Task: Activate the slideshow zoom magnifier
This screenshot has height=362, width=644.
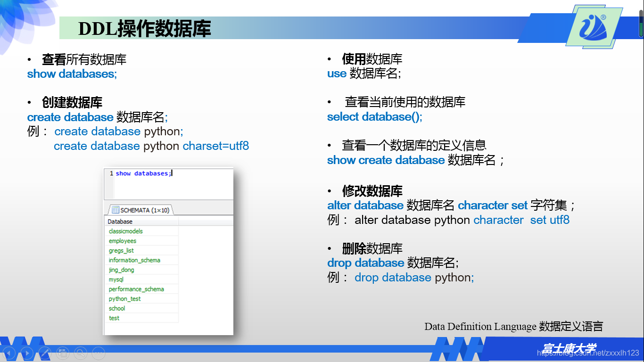Action: (x=80, y=353)
